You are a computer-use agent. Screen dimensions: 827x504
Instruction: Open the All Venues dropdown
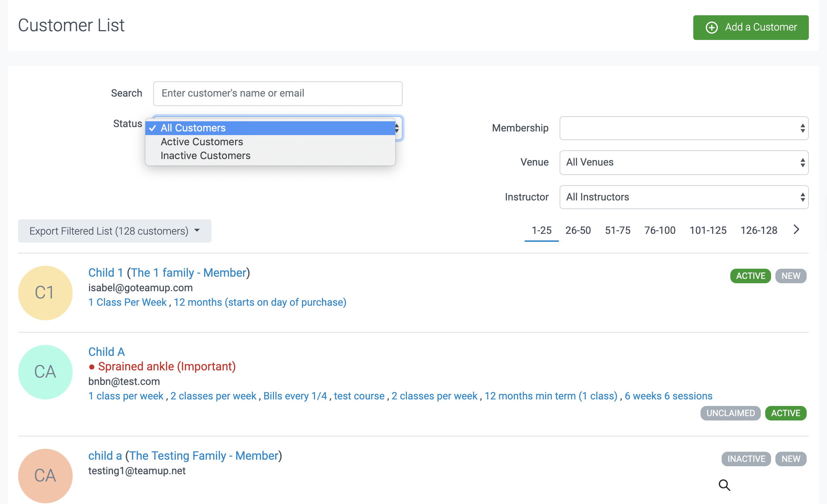click(683, 162)
